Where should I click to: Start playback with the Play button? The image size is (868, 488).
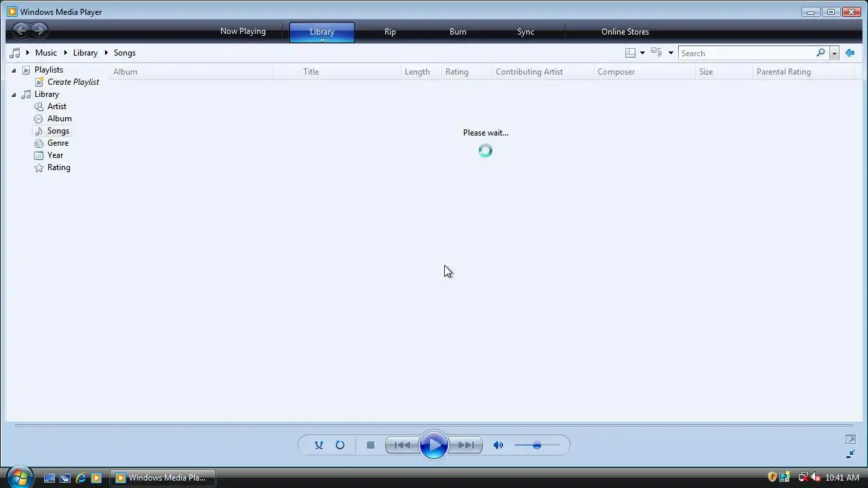coord(434,445)
